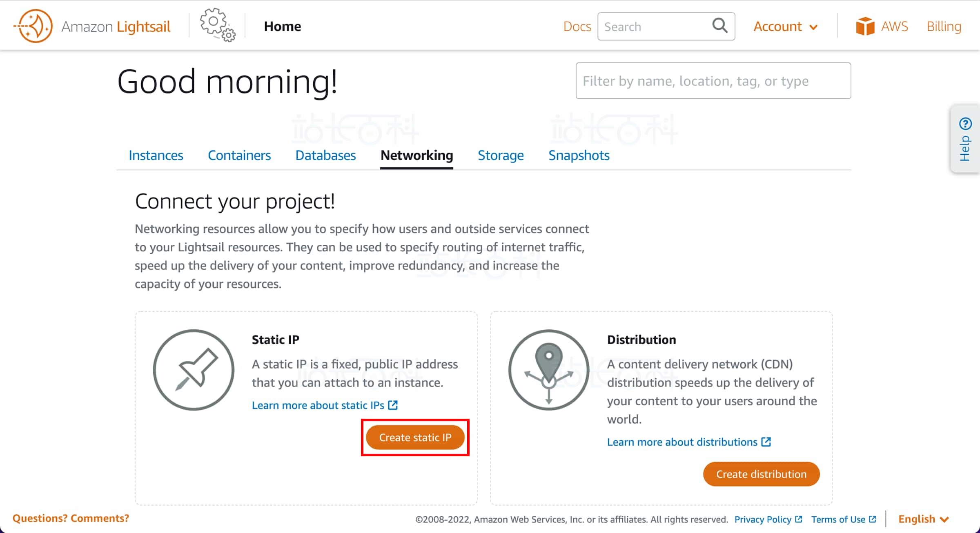
Task: Switch to the Instances tab
Action: (x=156, y=155)
